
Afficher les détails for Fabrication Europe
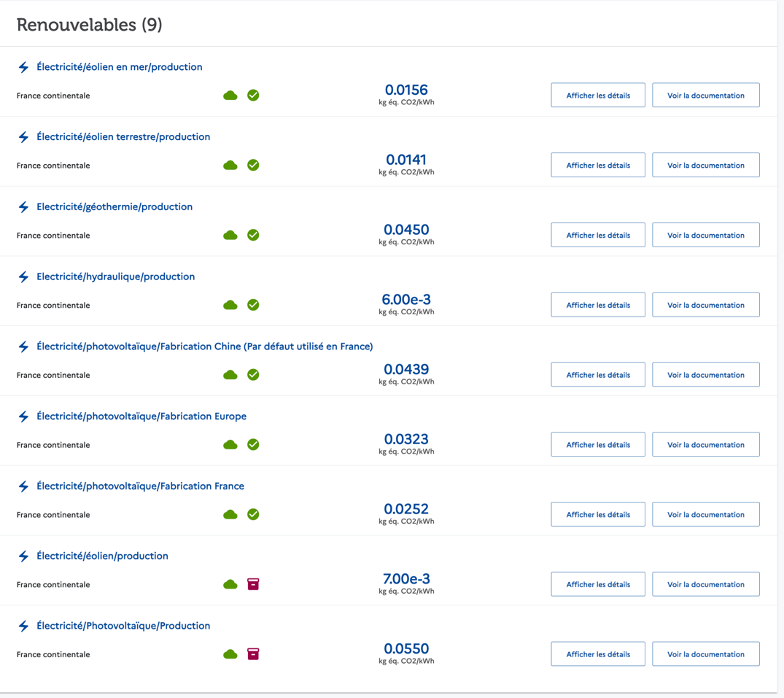pyautogui.click(x=598, y=445)
